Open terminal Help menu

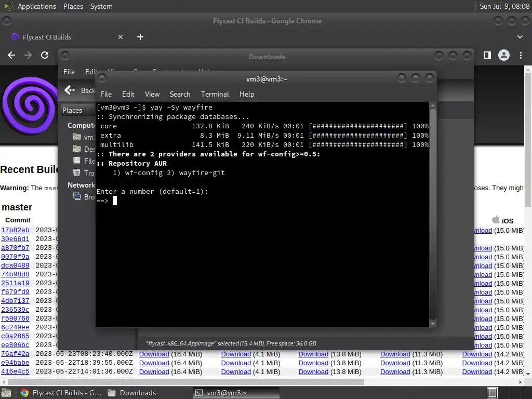pos(247,94)
